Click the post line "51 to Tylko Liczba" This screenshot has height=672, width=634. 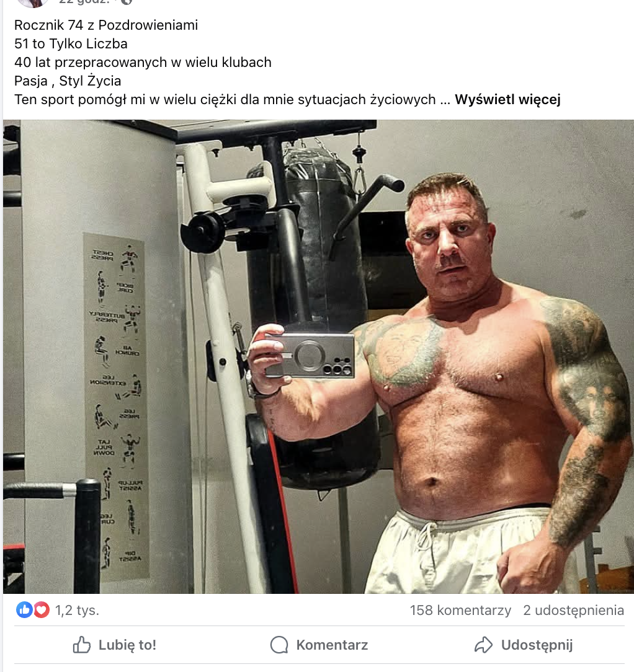pyautogui.click(x=71, y=44)
